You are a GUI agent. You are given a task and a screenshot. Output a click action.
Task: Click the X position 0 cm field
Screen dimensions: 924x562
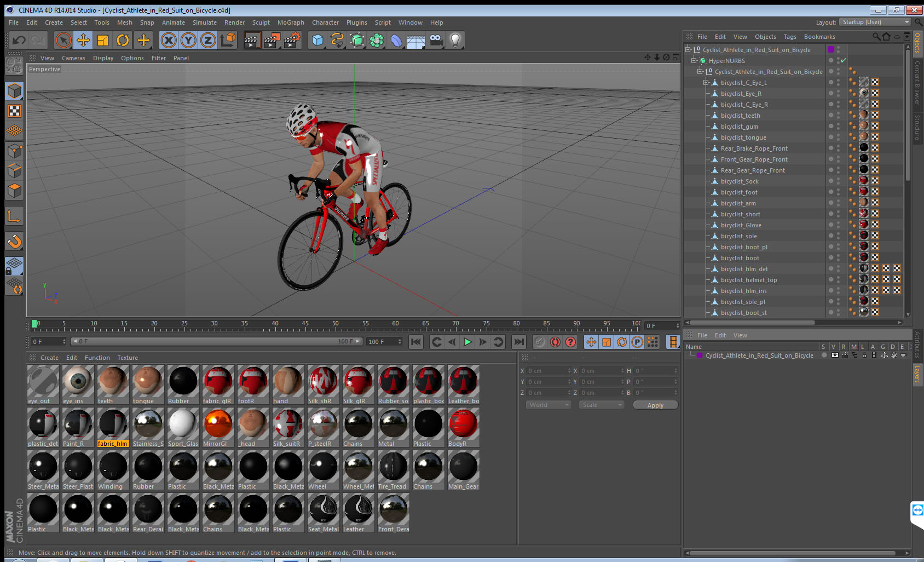tap(549, 371)
